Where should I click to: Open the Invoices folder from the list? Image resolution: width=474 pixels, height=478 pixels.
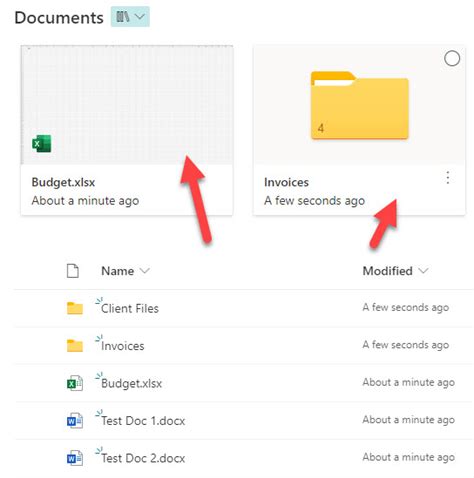point(123,346)
